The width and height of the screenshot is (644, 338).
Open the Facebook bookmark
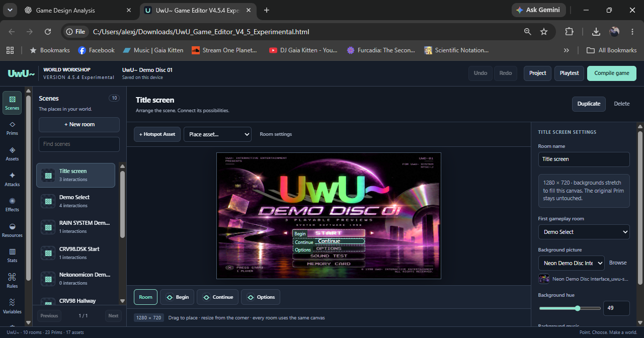point(96,50)
